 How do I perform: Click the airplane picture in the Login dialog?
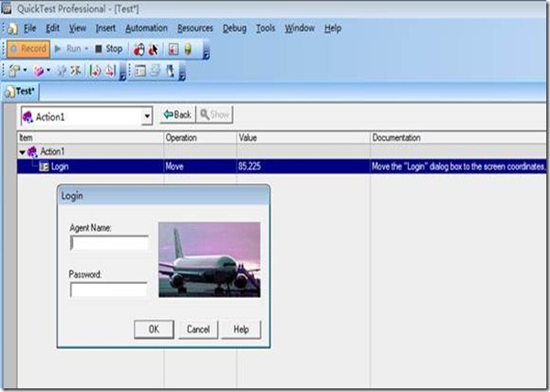pyautogui.click(x=209, y=259)
